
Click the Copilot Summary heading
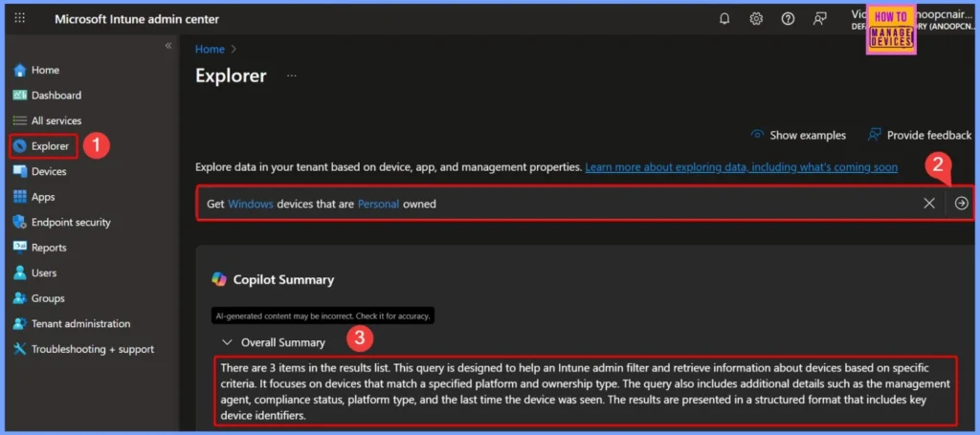pyautogui.click(x=283, y=279)
